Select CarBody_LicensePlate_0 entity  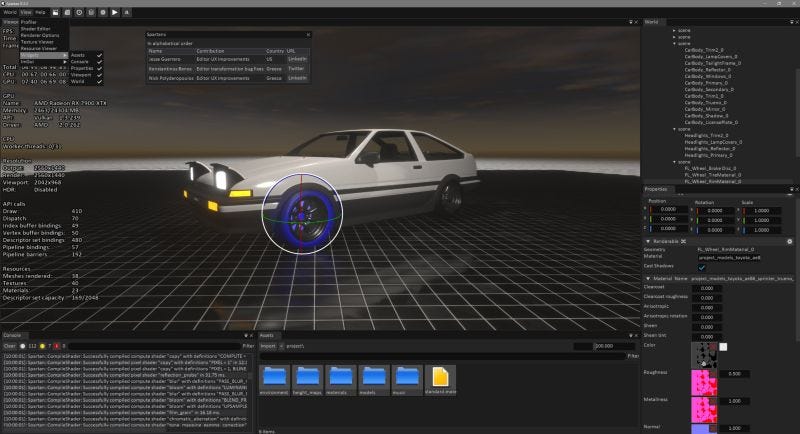pyautogui.click(x=711, y=122)
